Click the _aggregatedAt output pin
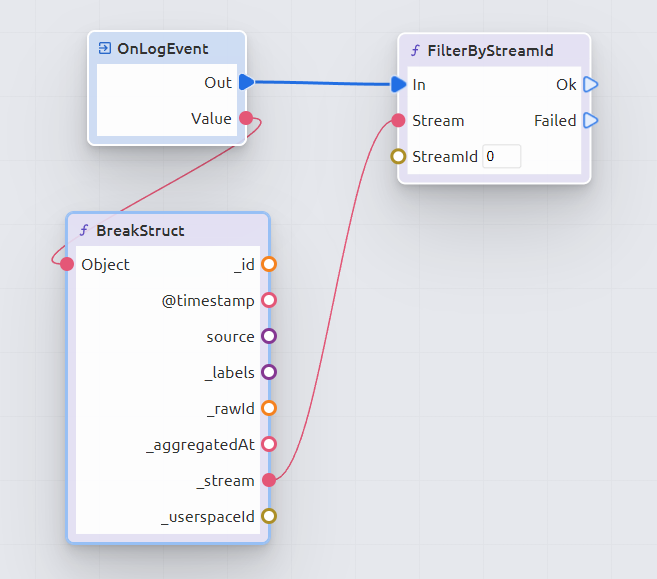Screen dimensions: 657x579 [x=268, y=445]
